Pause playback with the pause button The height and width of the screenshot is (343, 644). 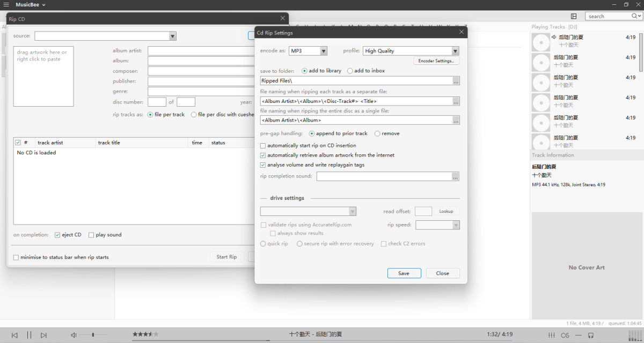[29, 335]
